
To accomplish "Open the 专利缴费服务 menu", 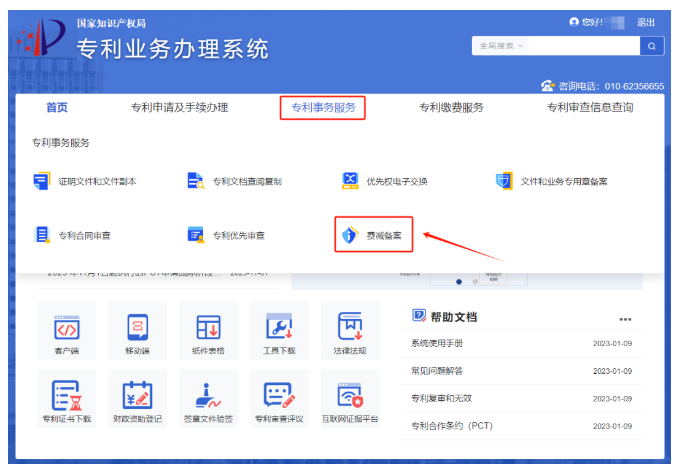I will pos(451,107).
